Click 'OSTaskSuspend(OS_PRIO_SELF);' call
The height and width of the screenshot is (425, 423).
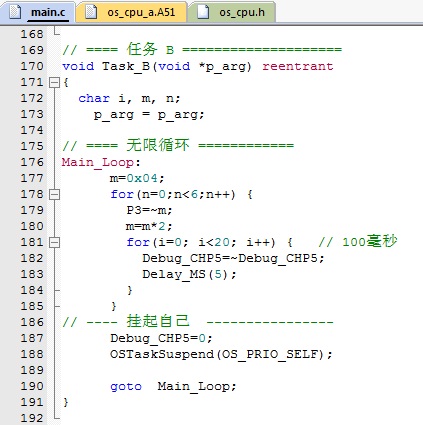(x=221, y=354)
